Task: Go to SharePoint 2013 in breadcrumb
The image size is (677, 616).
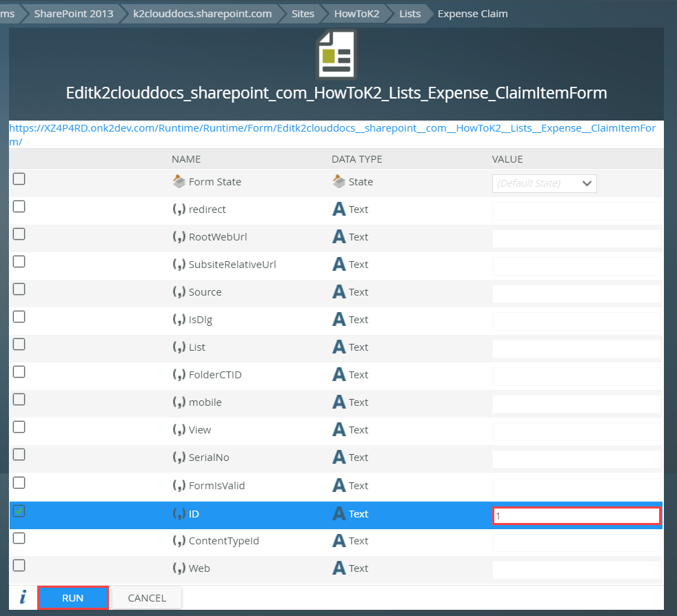Action: tap(74, 14)
